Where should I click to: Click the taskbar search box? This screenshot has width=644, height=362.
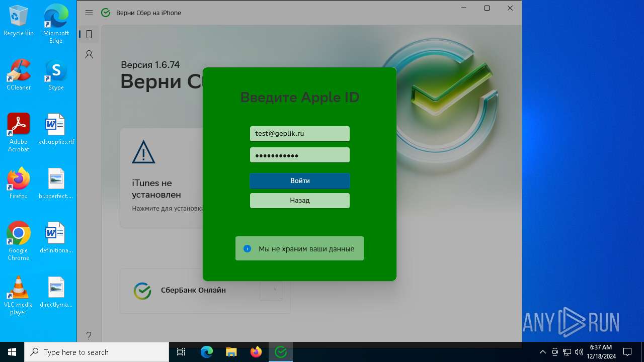point(97,352)
